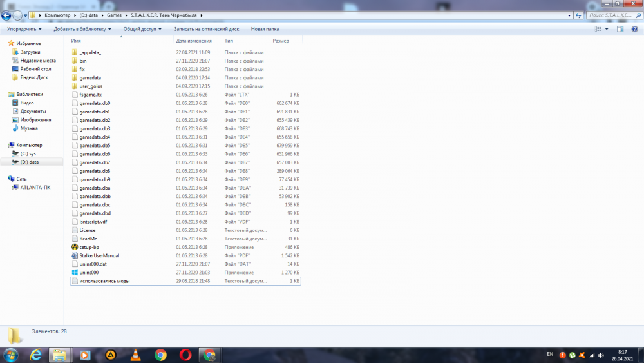Click Записать на оптический диск
The width and height of the screenshot is (644, 363).
pyautogui.click(x=206, y=29)
